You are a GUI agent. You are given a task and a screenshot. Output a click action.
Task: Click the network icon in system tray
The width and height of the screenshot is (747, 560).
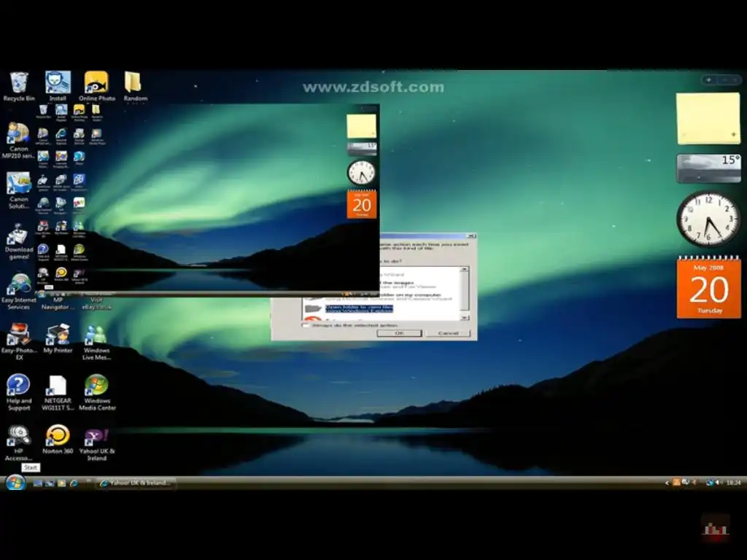(x=710, y=483)
